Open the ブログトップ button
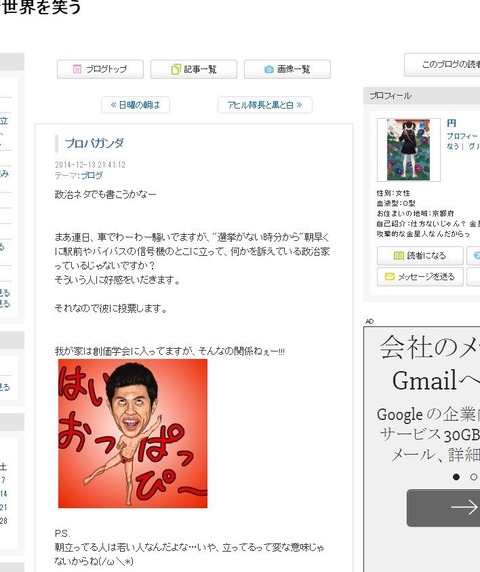Viewport: 480px width, 572px height. pyautogui.click(x=100, y=69)
